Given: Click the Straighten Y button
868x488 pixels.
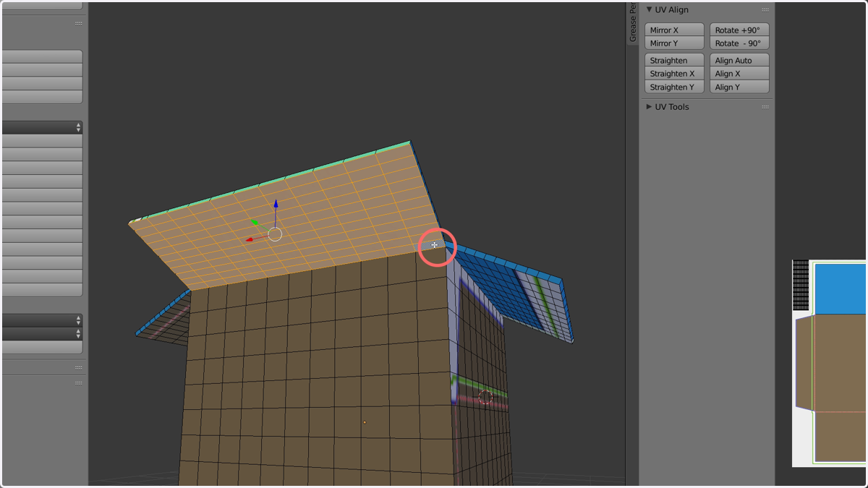Looking at the screenshot, I should [674, 87].
